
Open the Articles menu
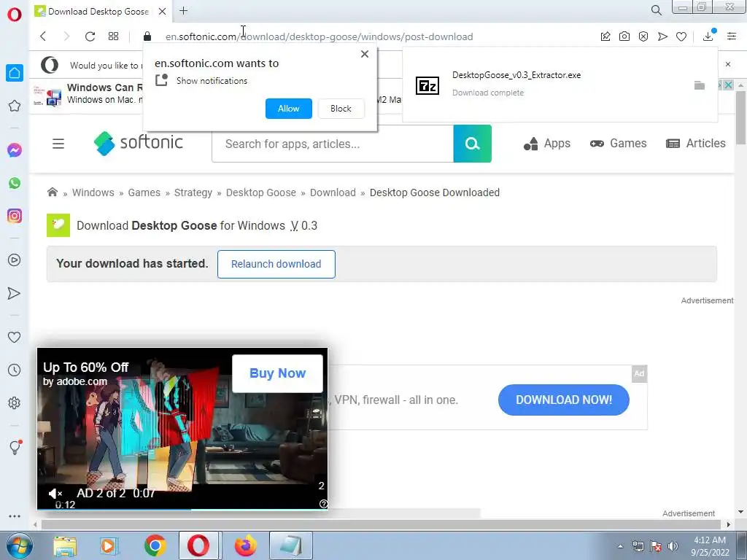click(x=695, y=144)
